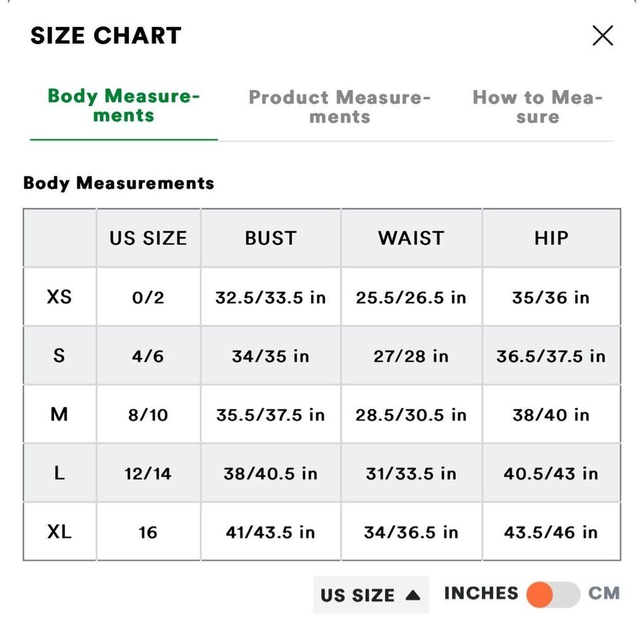This screenshot has height=644, width=644.
Task: Click the 25.5/26.5 in waist cell
Action: [x=411, y=298]
